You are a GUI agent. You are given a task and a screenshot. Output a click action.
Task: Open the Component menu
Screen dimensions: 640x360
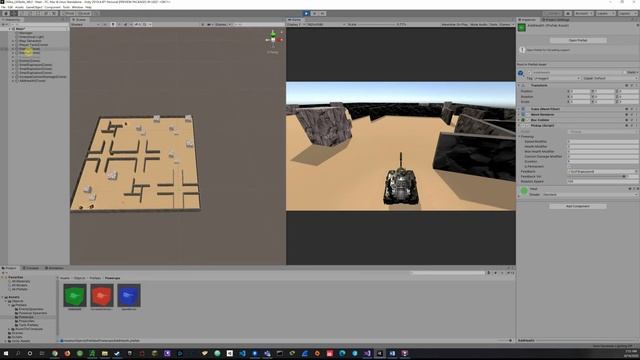[x=52, y=7]
